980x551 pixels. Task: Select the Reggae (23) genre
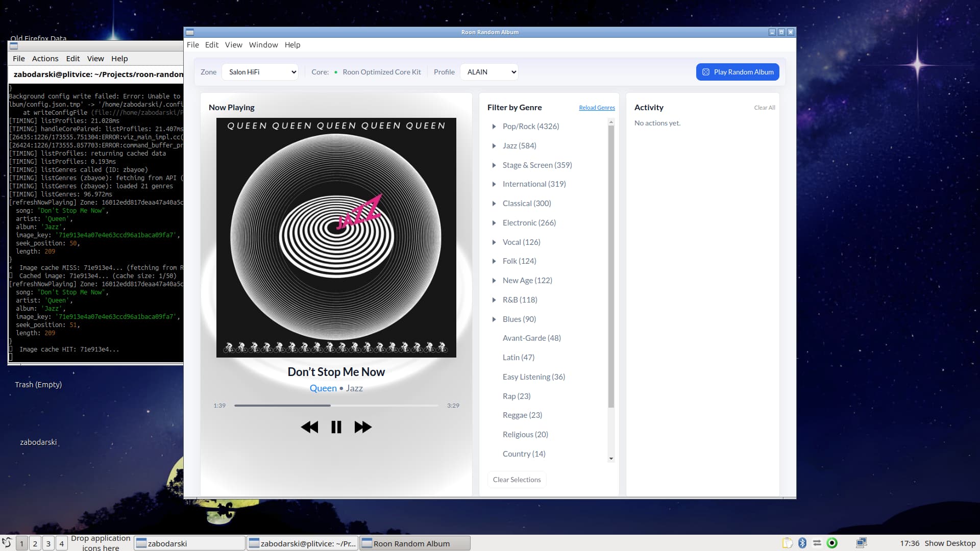[522, 415]
